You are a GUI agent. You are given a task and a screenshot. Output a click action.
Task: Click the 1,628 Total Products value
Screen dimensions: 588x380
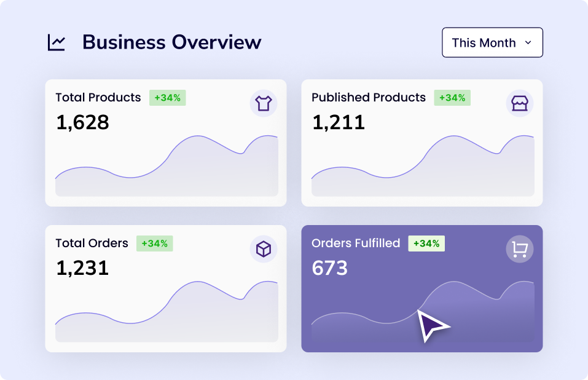(82, 123)
